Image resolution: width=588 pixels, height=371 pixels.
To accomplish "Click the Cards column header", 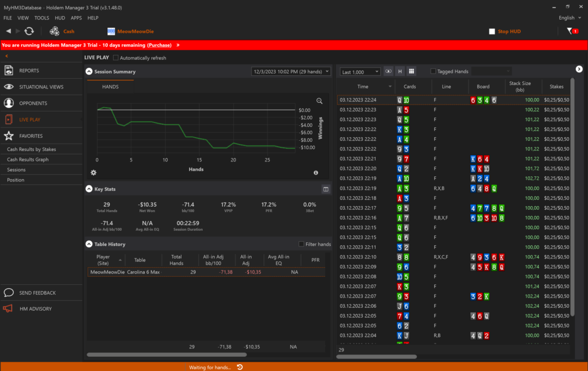I will click(409, 87).
